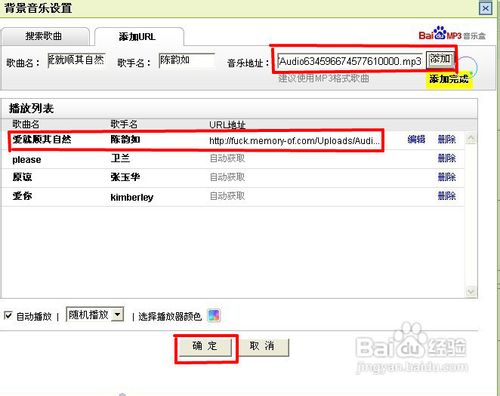Click the 歌手名 column header
The width and height of the screenshot is (500, 396).
tap(124, 124)
